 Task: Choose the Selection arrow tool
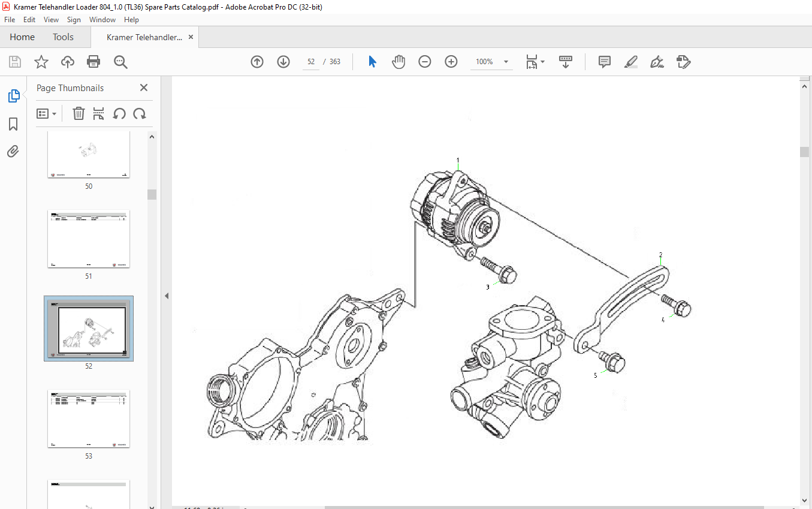click(372, 62)
